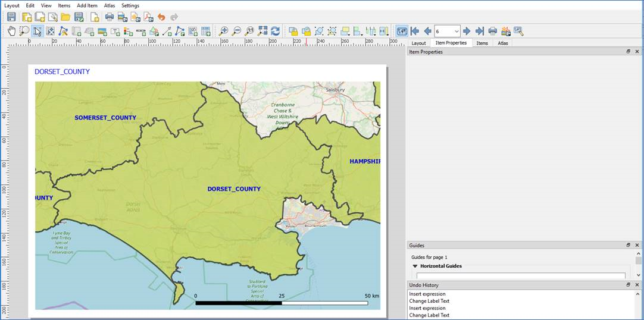Open the Layout menu
The image size is (644, 320).
11,6
